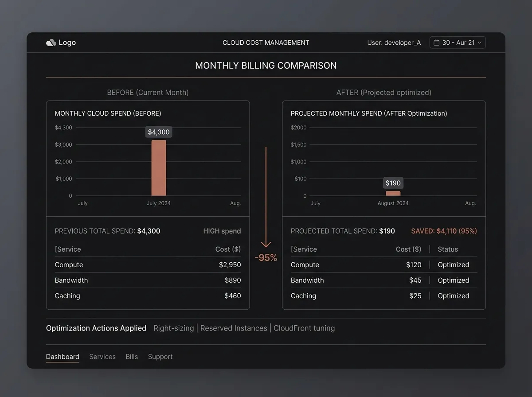This screenshot has width=532, height=397.
Task: Click the Caching cost $25 cell
Action: coord(415,296)
